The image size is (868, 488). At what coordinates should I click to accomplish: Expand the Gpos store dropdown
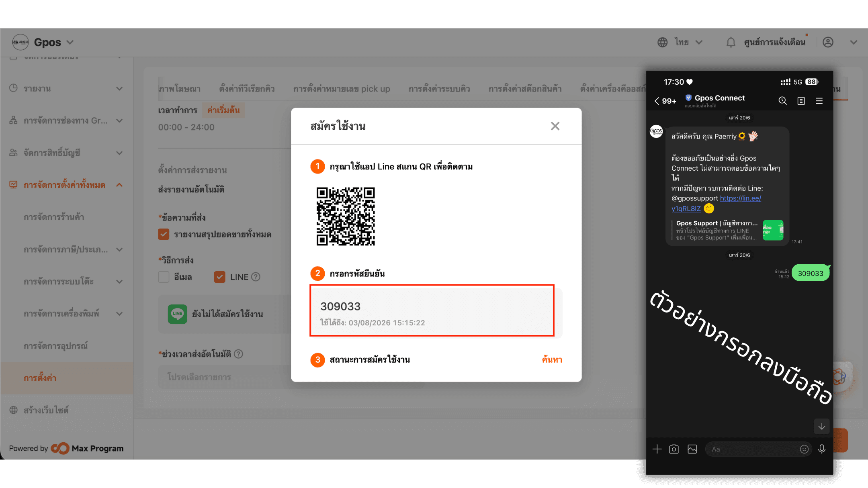[x=70, y=42]
